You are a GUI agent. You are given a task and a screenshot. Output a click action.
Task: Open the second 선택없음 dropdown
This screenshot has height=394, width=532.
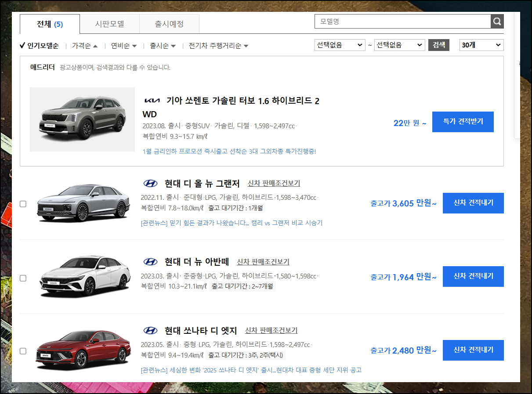pos(400,45)
